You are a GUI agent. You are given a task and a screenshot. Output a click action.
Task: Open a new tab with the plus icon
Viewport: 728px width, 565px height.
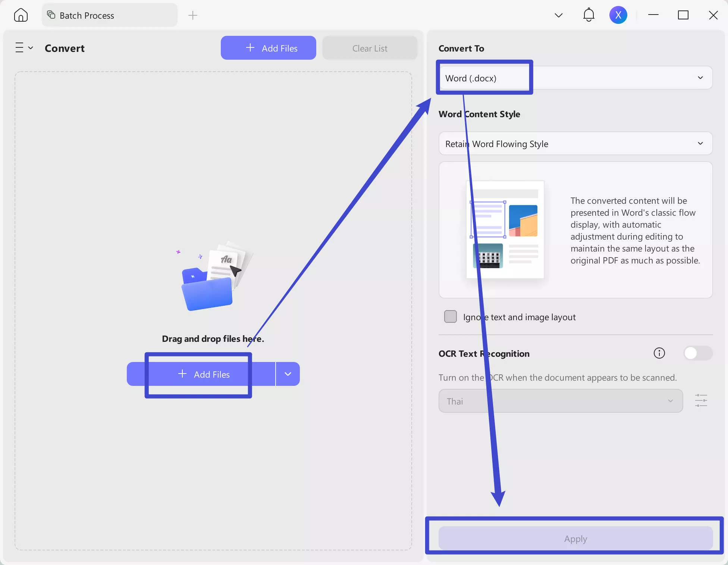[x=193, y=15]
